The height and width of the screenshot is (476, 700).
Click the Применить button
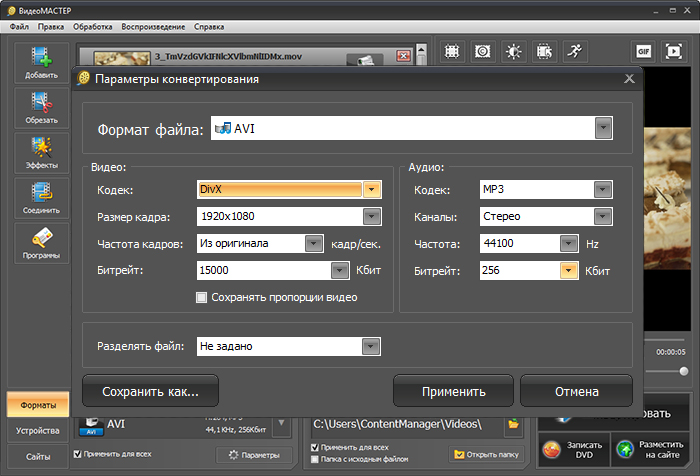click(454, 391)
